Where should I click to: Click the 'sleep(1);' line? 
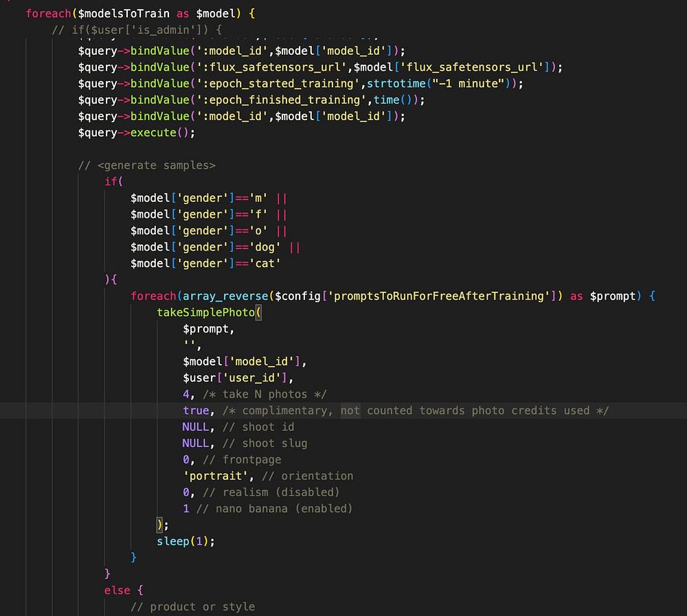pyautogui.click(x=185, y=542)
